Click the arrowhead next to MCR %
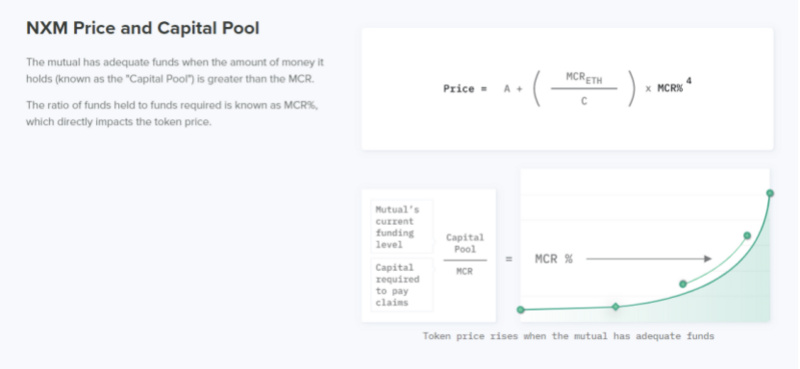Screen dimensions: 800x369 708,259
